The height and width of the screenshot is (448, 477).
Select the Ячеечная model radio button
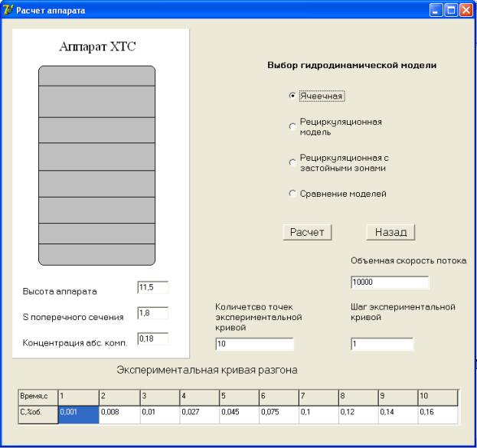coord(292,96)
